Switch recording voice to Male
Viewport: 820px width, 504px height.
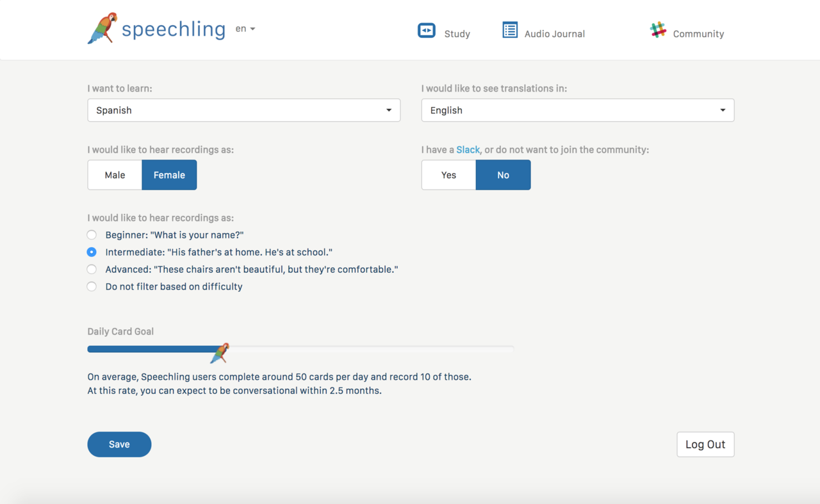tap(115, 175)
